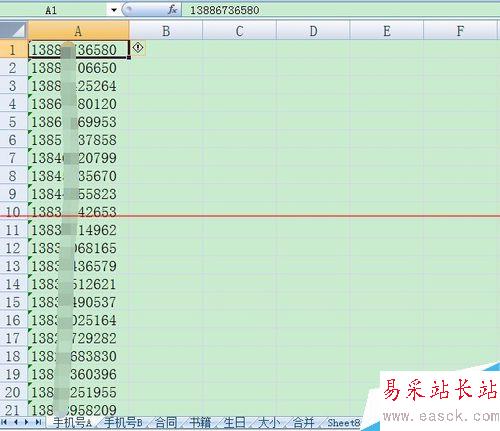Image resolution: width=500 pixels, height=431 pixels.
Task: Click cell A1 containing number ending 36580
Action: [78, 50]
